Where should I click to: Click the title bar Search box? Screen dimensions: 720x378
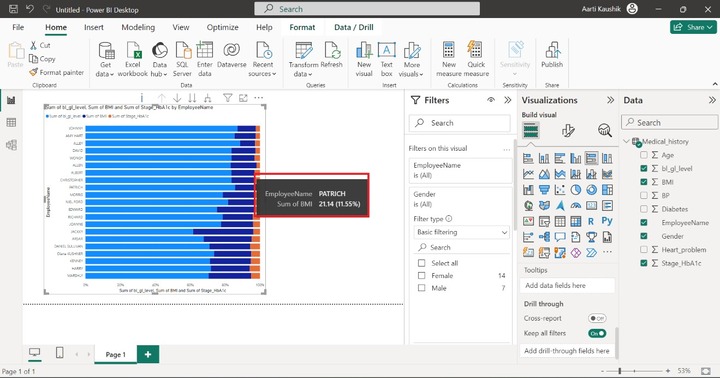[x=367, y=9]
